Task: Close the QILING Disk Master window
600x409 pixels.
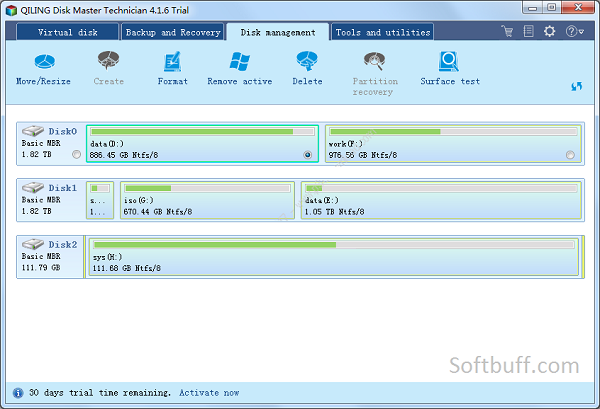Action: (x=578, y=8)
